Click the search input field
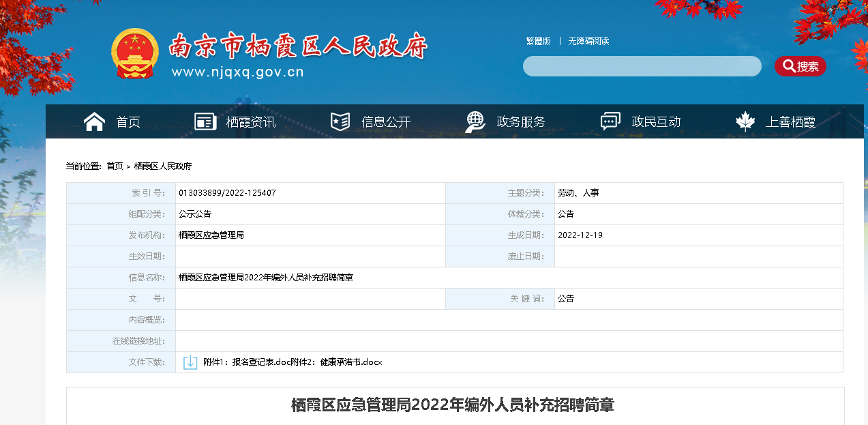 tap(642, 66)
